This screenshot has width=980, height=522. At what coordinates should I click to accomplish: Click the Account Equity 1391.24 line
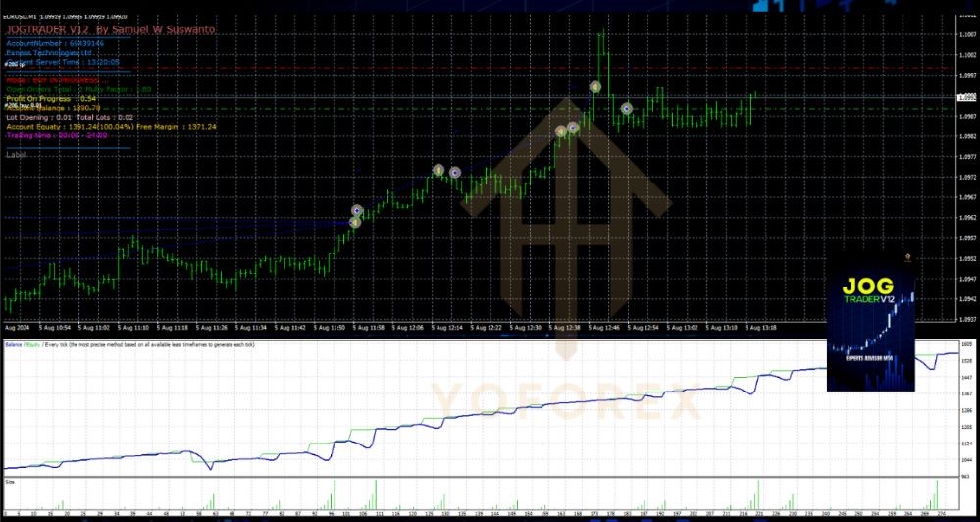(x=70, y=127)
